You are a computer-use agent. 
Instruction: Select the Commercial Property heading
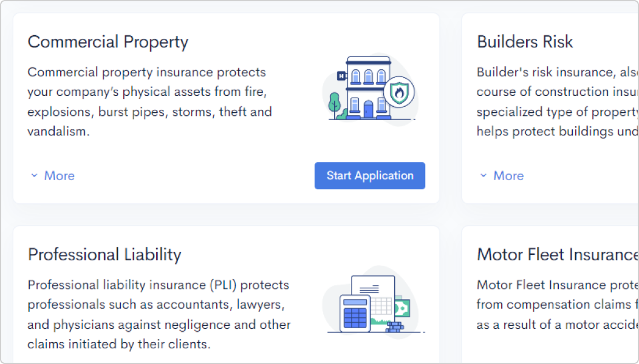pos(108,42)
